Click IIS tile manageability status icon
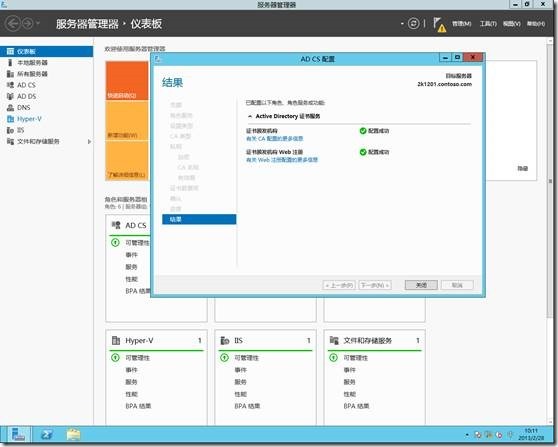 pyautogui.click(x=224, y=357)
